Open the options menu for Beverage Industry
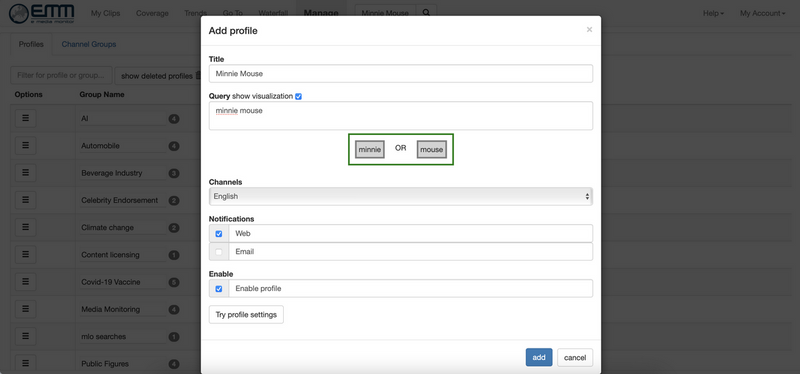This screenshot has width=800, height=374. (x=26, y=173)
